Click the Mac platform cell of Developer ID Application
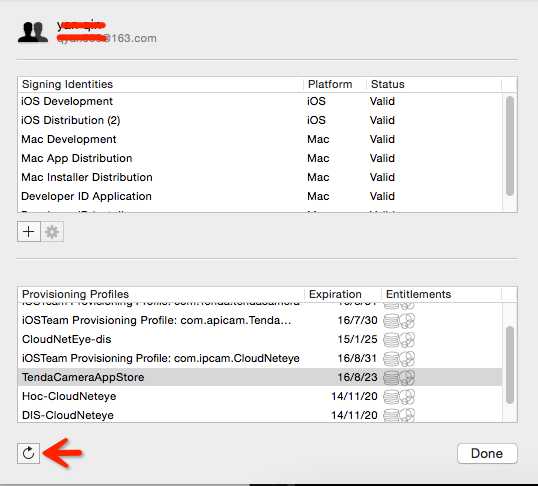The height and width of the screenshot is (486, 538). click(318, 196)
